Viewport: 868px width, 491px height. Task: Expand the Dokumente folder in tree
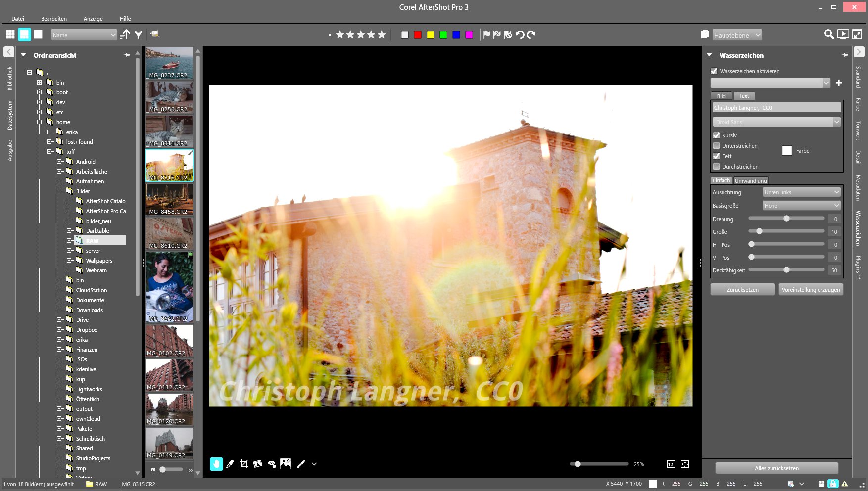tap(59, 300)
